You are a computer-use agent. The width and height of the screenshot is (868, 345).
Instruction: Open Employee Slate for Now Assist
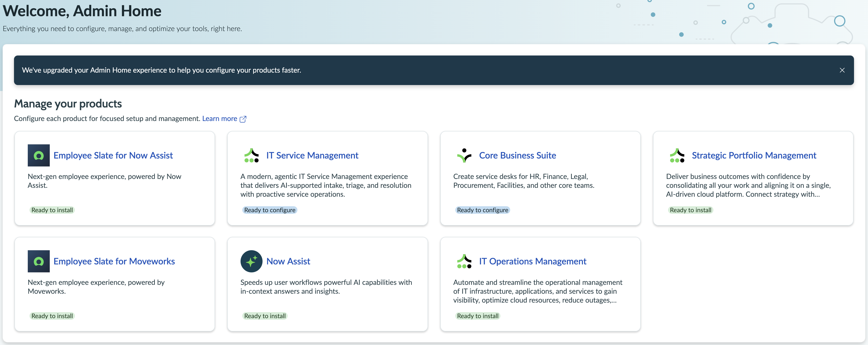tap(113, 155)
